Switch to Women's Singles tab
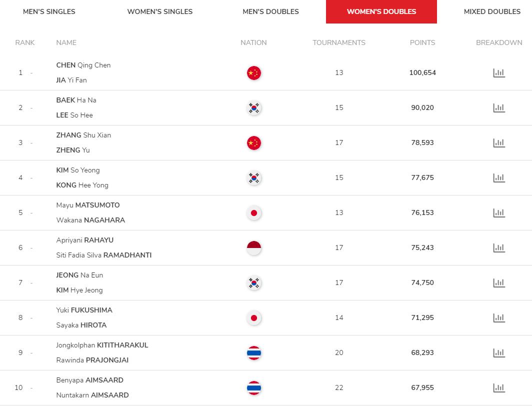The height and width of the screenshot is (407, 532). coord(160,11)
